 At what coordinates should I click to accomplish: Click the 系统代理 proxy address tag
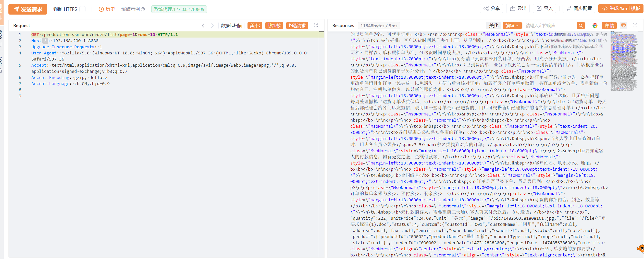(179, 9)
